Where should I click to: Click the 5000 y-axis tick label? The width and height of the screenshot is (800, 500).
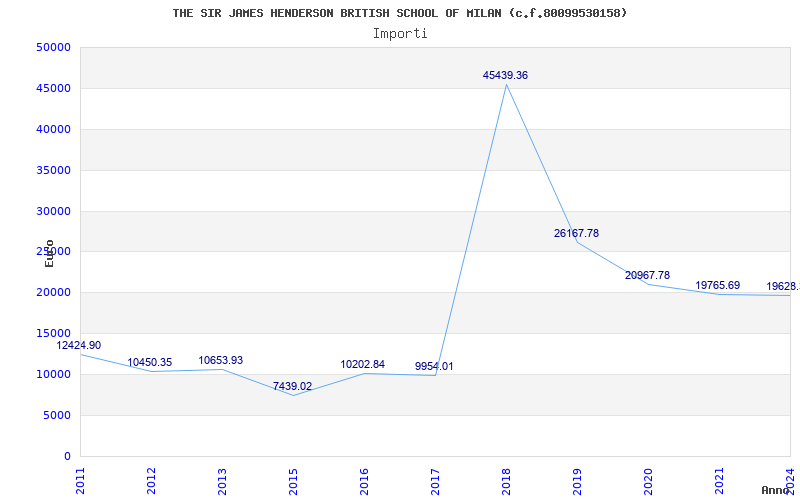coord(56,415)
